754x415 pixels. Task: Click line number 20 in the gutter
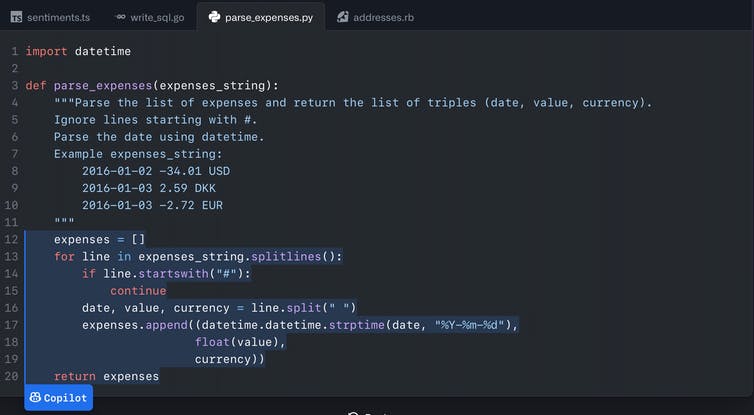pyautogui.click(x=12, y=376)
